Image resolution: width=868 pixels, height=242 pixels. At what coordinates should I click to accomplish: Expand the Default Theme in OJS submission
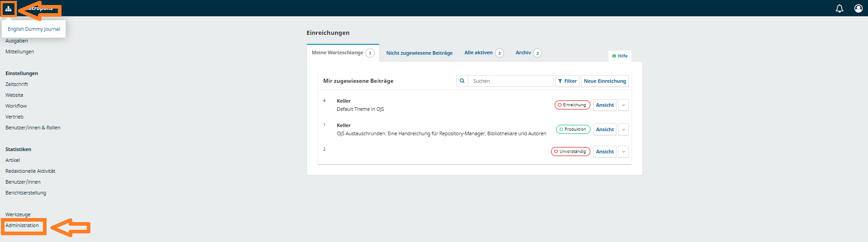pyautogui.click(x=623, y=105)
